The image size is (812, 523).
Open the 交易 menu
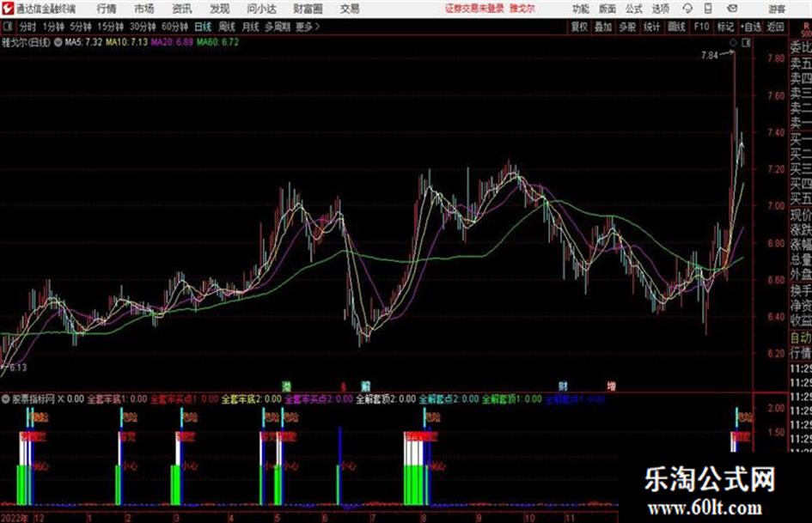coord(350,9)
